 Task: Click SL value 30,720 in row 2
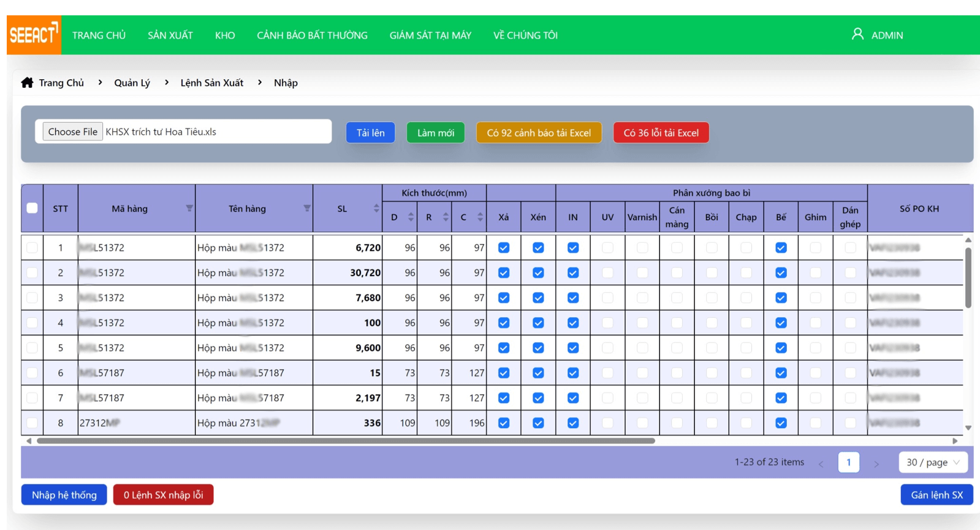point(365,272)
